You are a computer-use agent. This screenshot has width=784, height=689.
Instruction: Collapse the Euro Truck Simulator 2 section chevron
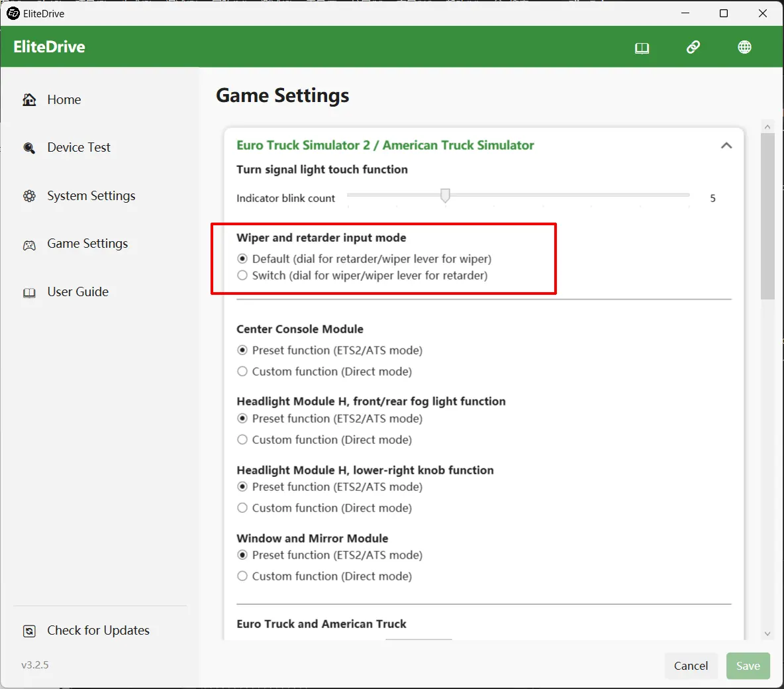[x=726, y=146]
